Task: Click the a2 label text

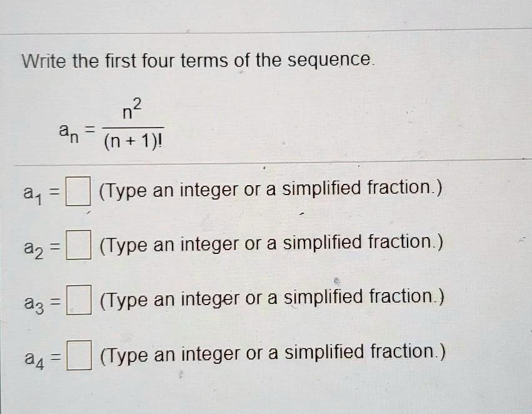Action: [34, 249]
